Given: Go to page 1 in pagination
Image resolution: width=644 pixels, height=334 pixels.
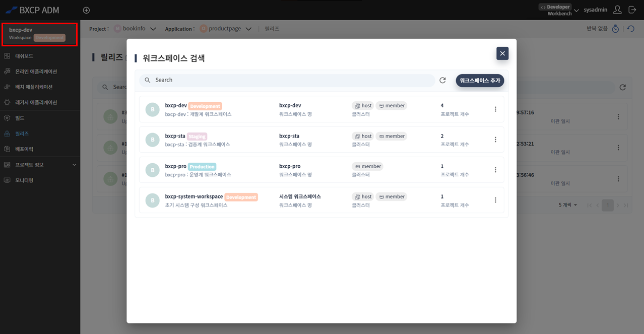Looking at the screenshot, I should (608, 205).
